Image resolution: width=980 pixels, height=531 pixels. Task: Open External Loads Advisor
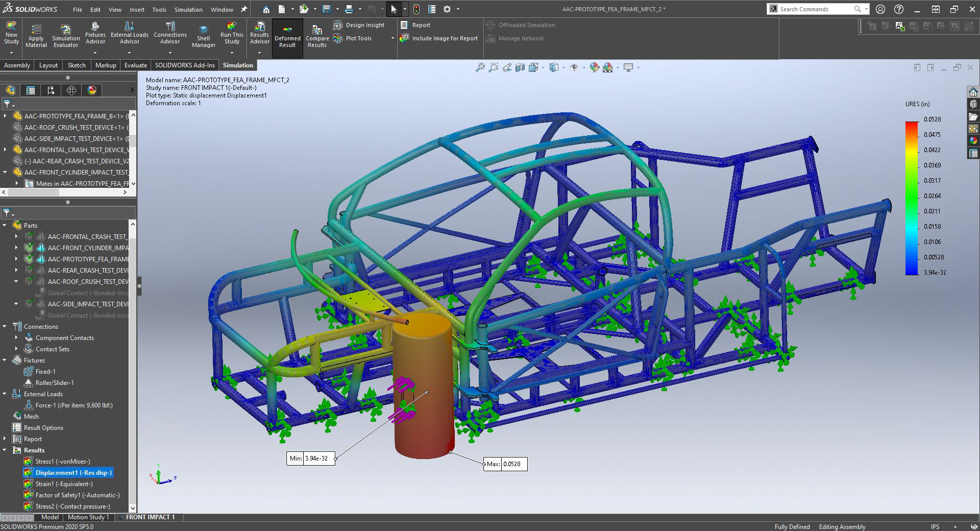[x=130, y=34]
